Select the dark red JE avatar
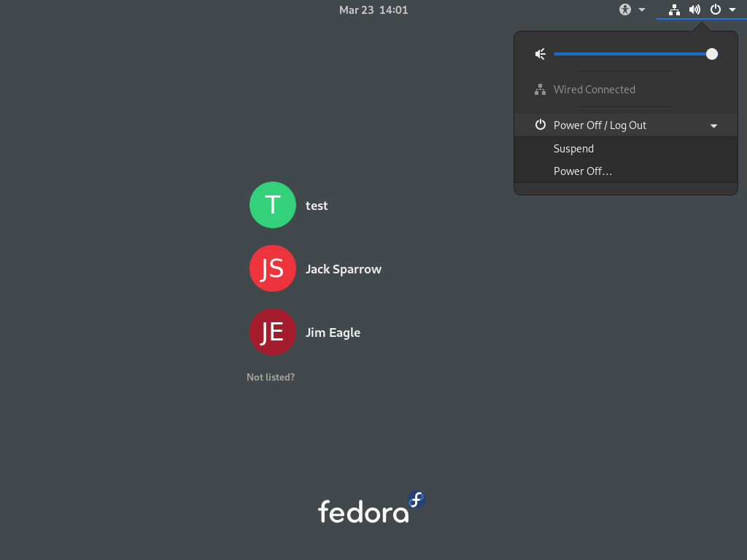 273,332
